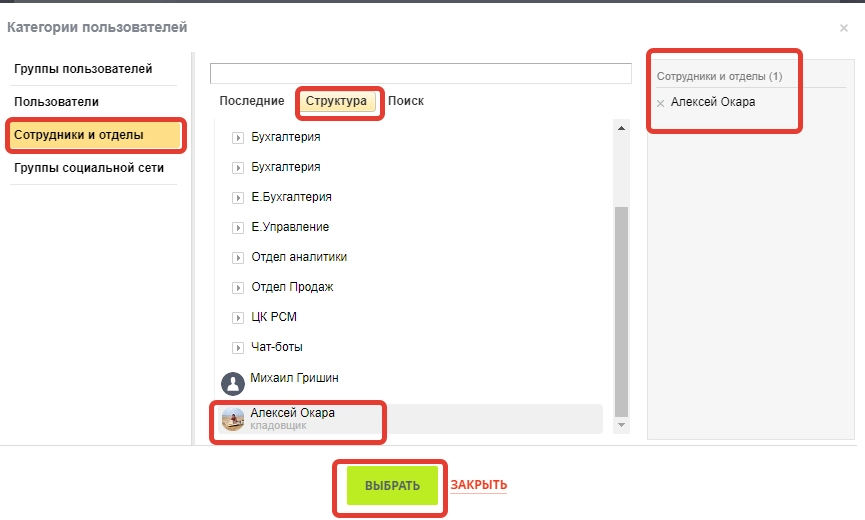Click Алексей Окара's photo avatar
This screenshot has width=865, height=520.
pos(232,419)
